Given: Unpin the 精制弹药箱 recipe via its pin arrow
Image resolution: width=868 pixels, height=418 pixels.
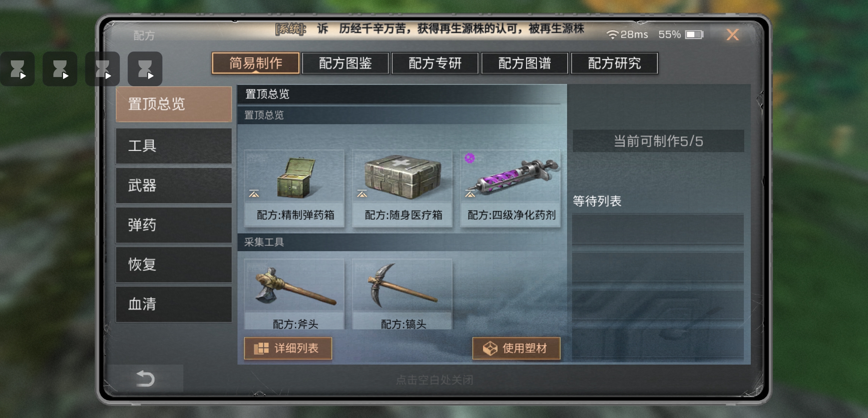Looking at the screenshot, I should [x=254, y=194].
